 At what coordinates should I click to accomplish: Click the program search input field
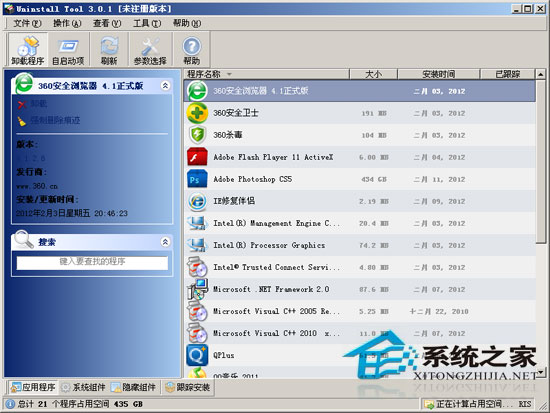pyautogui.click(x=92, y=262)
